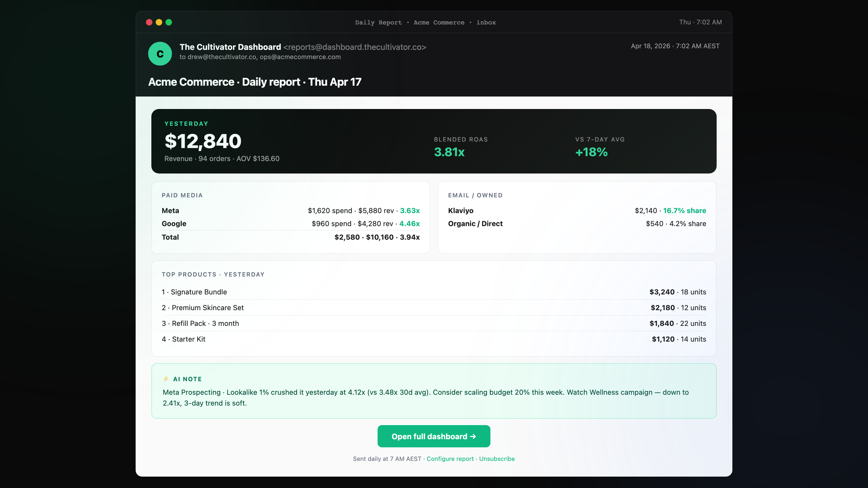
Task: Click the recipients line starting with drew@thecultivator.co
Action: [260, 57]
